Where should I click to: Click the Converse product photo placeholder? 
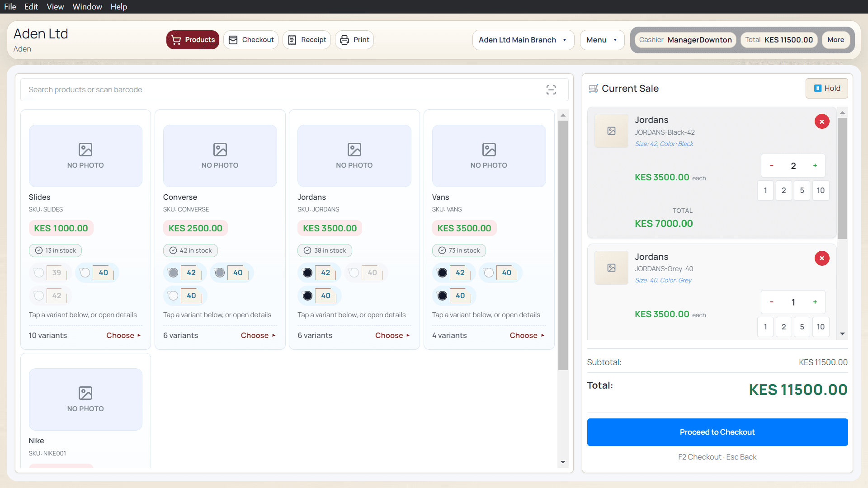pyautogui.click(x=220, y=156)
